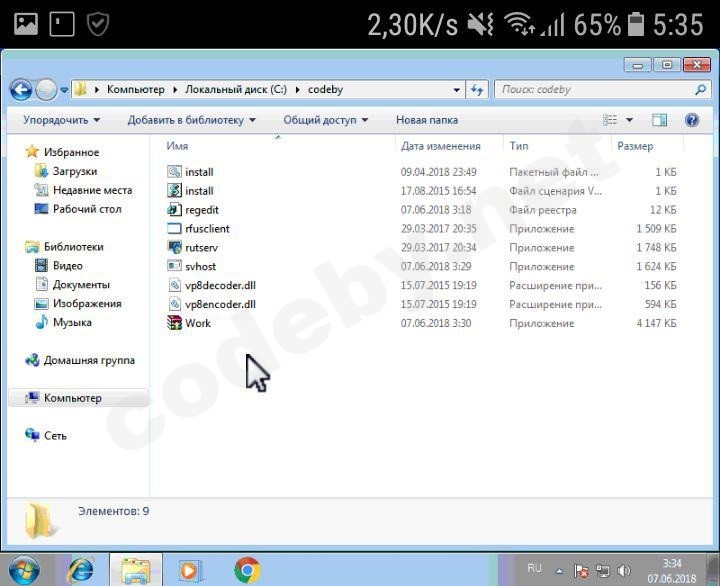Select the Work archive application icon
The image size is (720, 586).
click(174, 323)
